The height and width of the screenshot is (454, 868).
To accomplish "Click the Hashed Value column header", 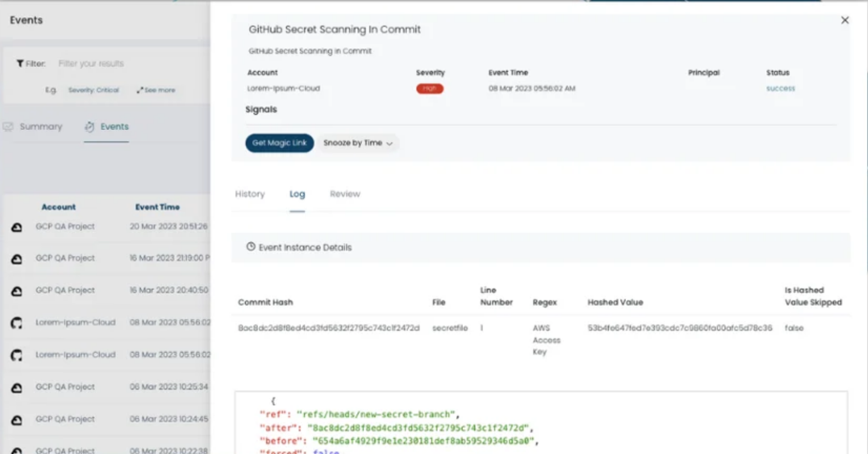I will [x=615, y=302].
